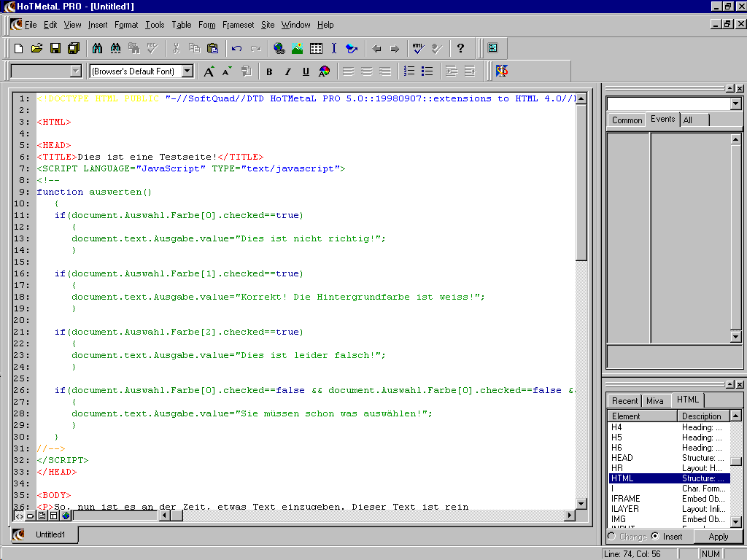Click the numbered list icon
Image resolution: width=747 pixels, height=560 pixels.
pyautogui.click(x=409, y=71)
